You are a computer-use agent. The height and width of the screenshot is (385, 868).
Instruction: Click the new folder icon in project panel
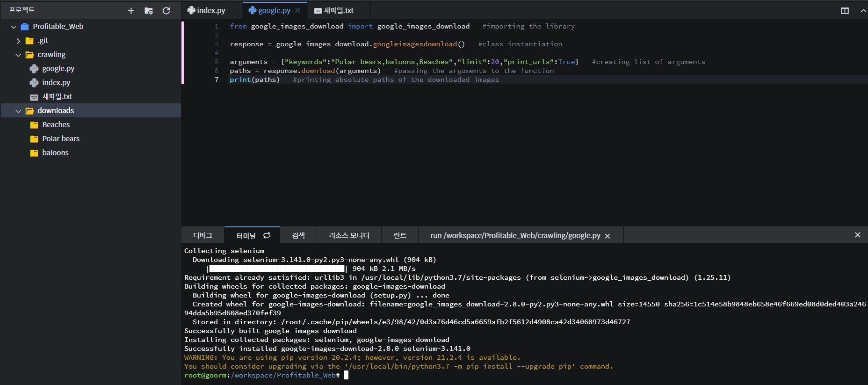(149, 11)
